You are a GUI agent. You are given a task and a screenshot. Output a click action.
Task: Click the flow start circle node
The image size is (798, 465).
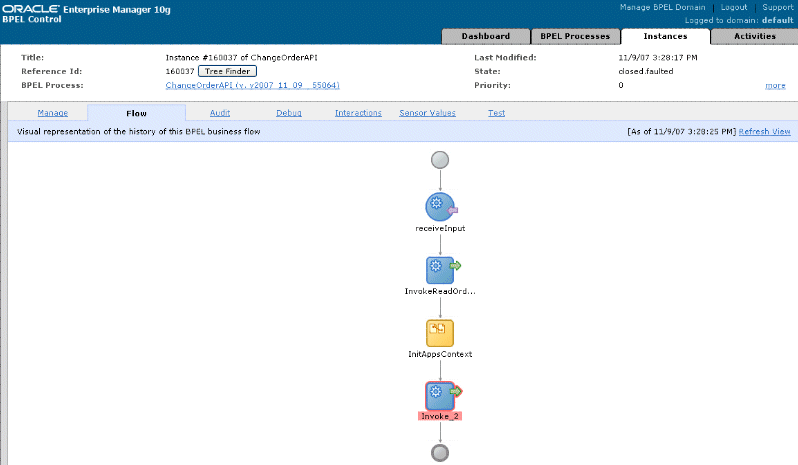pyautogui.click(x=440, y=160)
